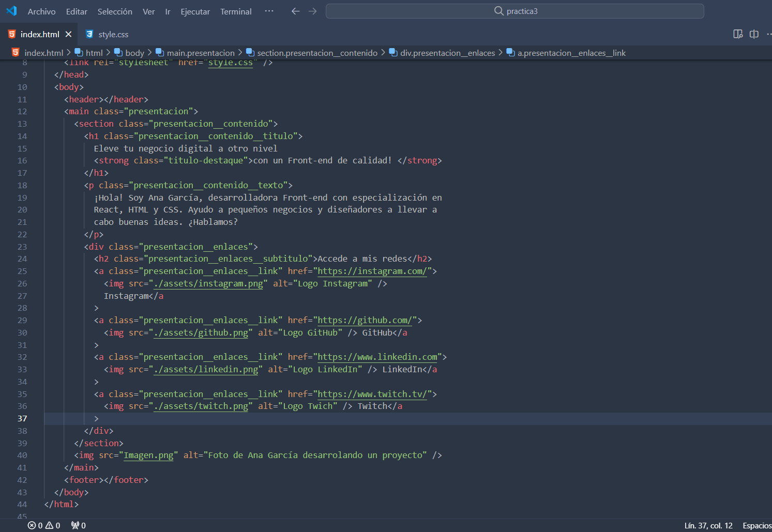The width and height of the screenshot is (772, 532).
Task: Follow the www.twitch.tv href link
Action: point(372,394)
